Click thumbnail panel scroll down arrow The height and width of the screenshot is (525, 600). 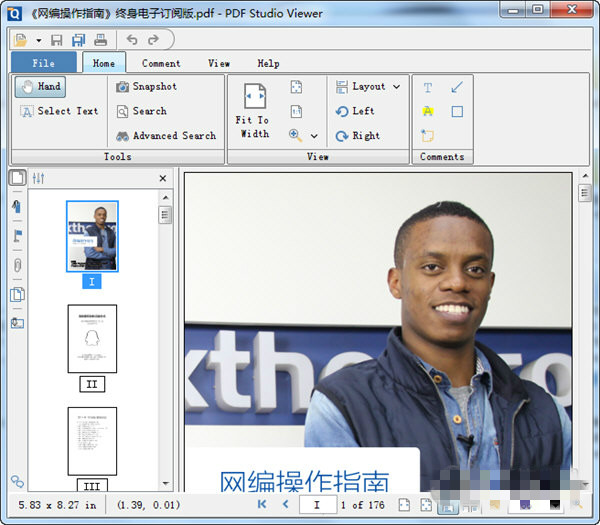click(x=166, y=483)
